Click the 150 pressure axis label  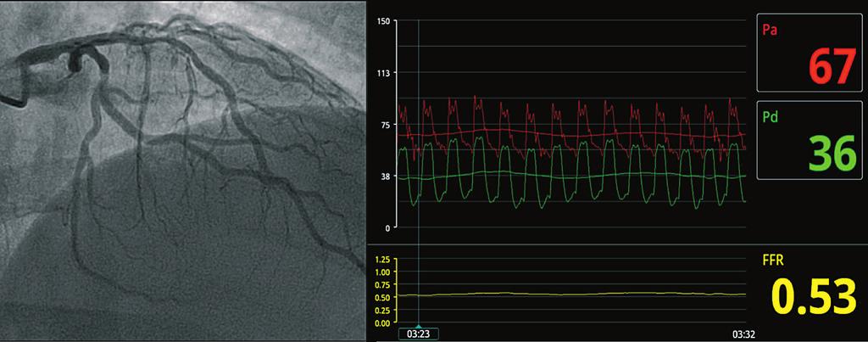coord(384,21)
